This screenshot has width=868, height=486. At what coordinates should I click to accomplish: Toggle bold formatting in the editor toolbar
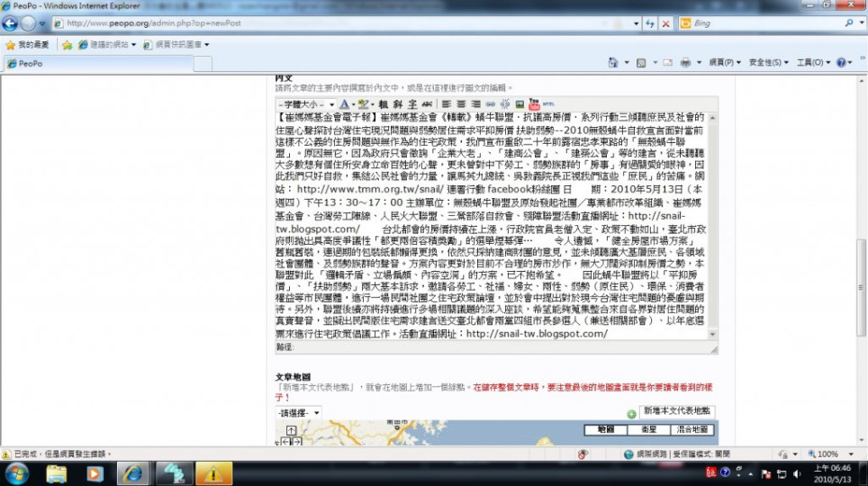tap(384, 104)
